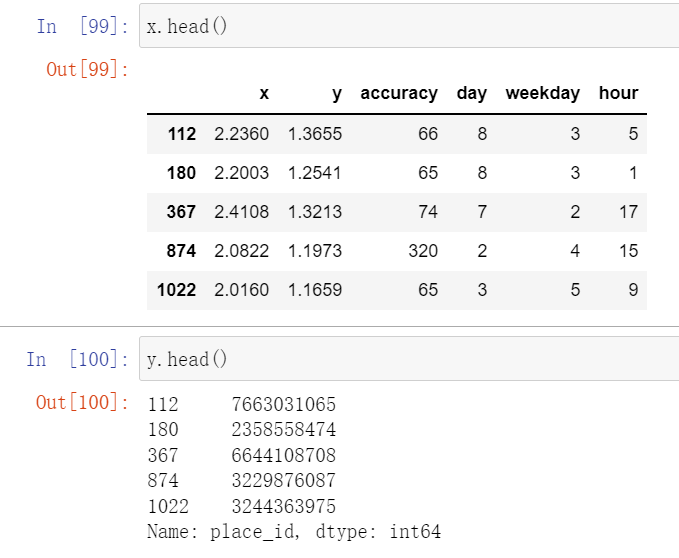Click the x column header
The height and width of the screenshot is (558, 679).
pyautogui.click(x=264, y=93)
